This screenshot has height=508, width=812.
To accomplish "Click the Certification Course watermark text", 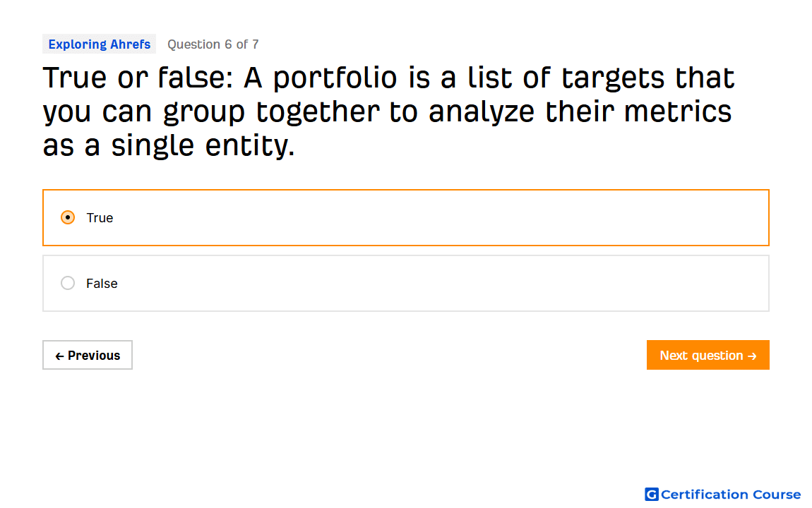I will (x=730, y=495).
